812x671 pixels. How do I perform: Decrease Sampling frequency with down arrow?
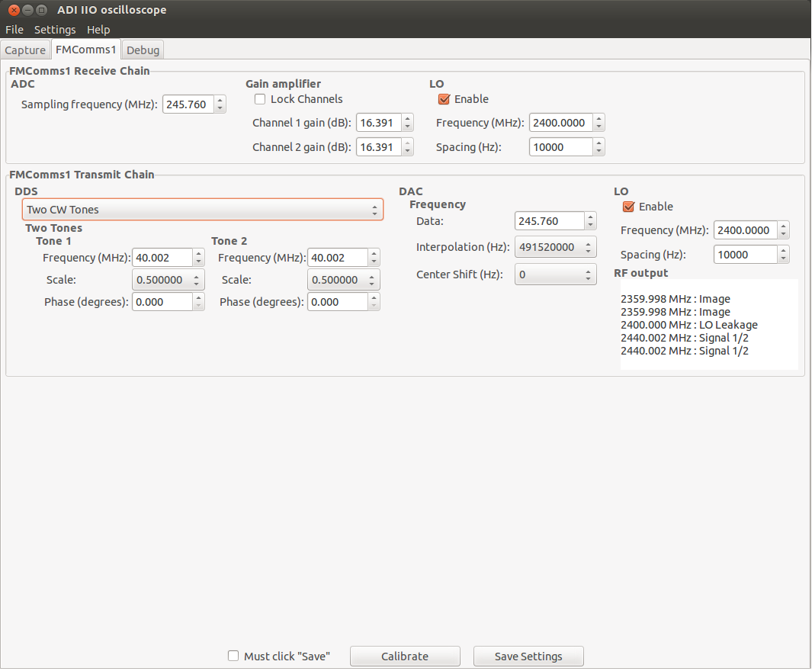(220, 108)
